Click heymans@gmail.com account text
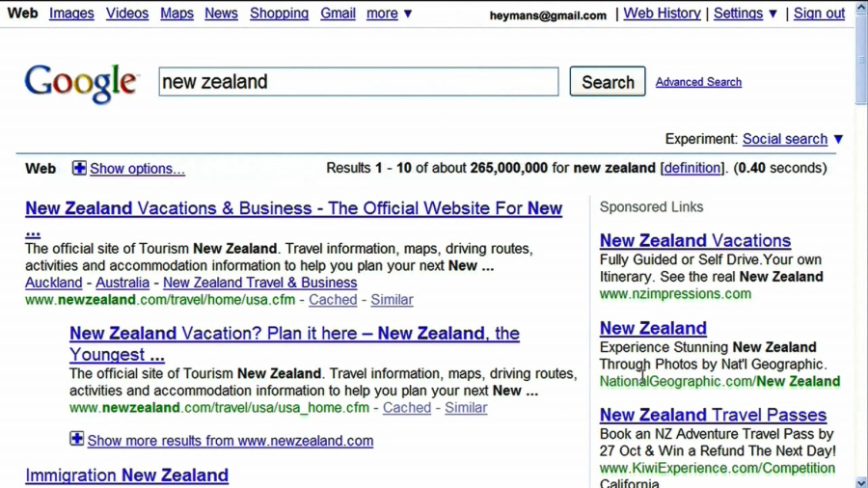This screenshot has width=868, height=488. coord(548,15)
